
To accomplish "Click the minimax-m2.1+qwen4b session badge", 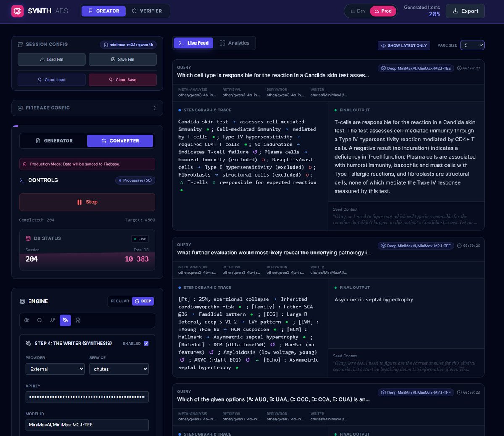I will click(128, 45).
